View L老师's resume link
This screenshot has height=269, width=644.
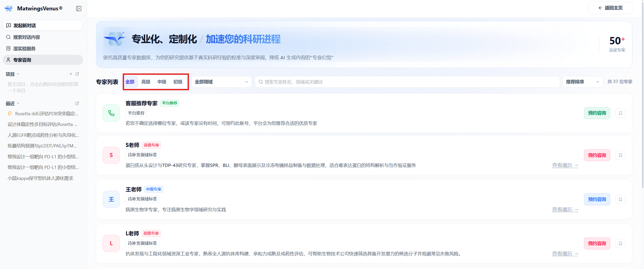click(x=565, y=254)
